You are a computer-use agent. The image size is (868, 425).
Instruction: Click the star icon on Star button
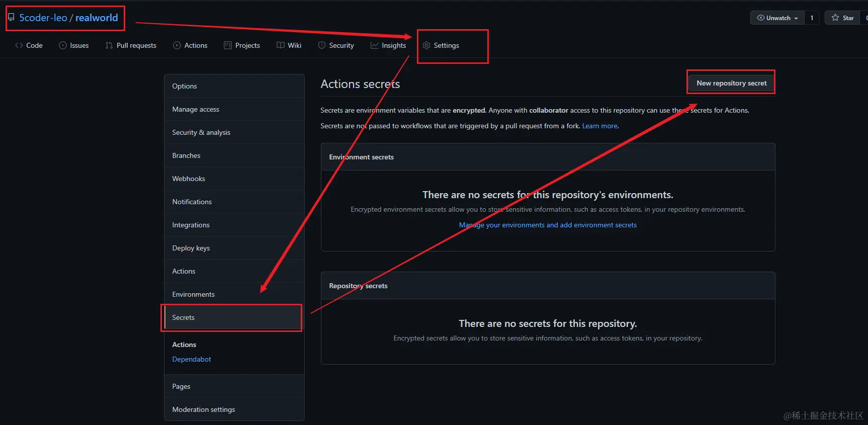(x=835, y=18)
